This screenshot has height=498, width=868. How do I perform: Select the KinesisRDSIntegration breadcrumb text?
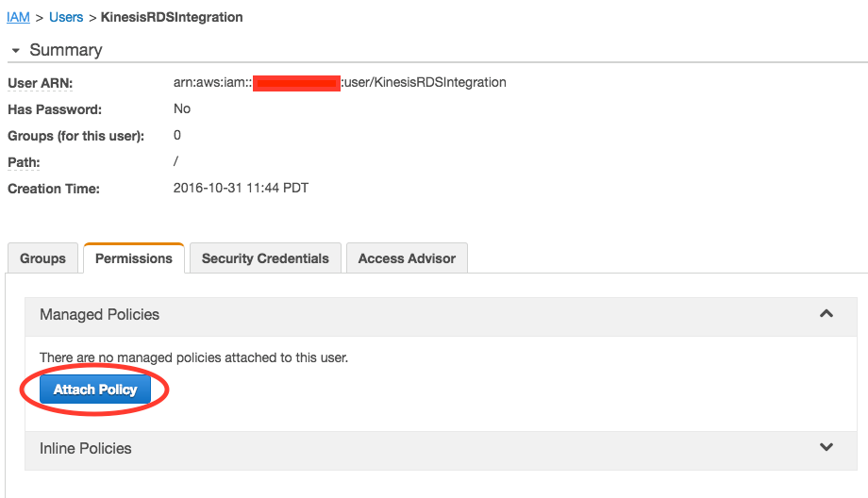[172, 17]
